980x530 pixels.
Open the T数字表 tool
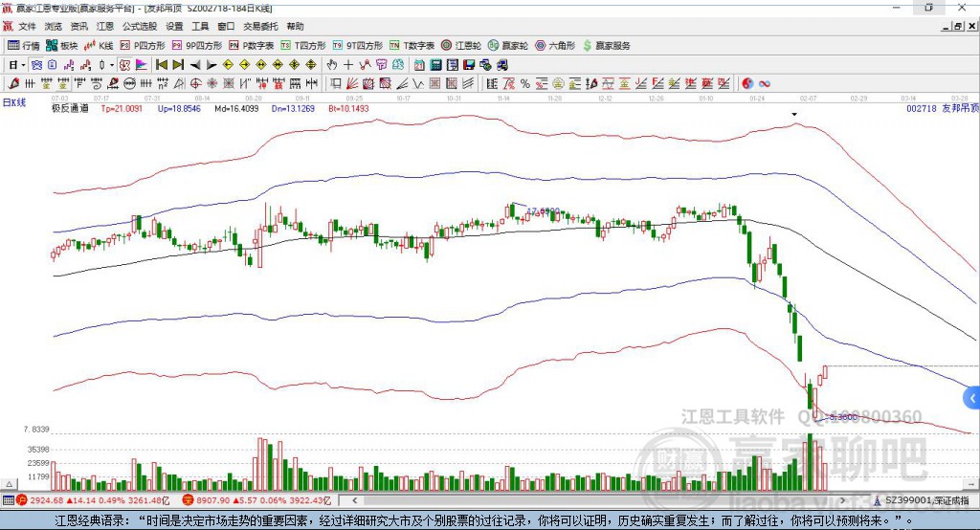(412, 46)
